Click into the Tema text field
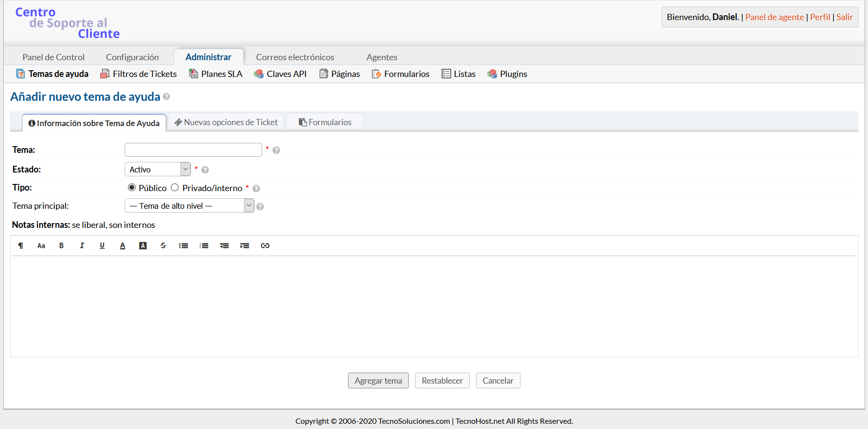 [193, 150]
